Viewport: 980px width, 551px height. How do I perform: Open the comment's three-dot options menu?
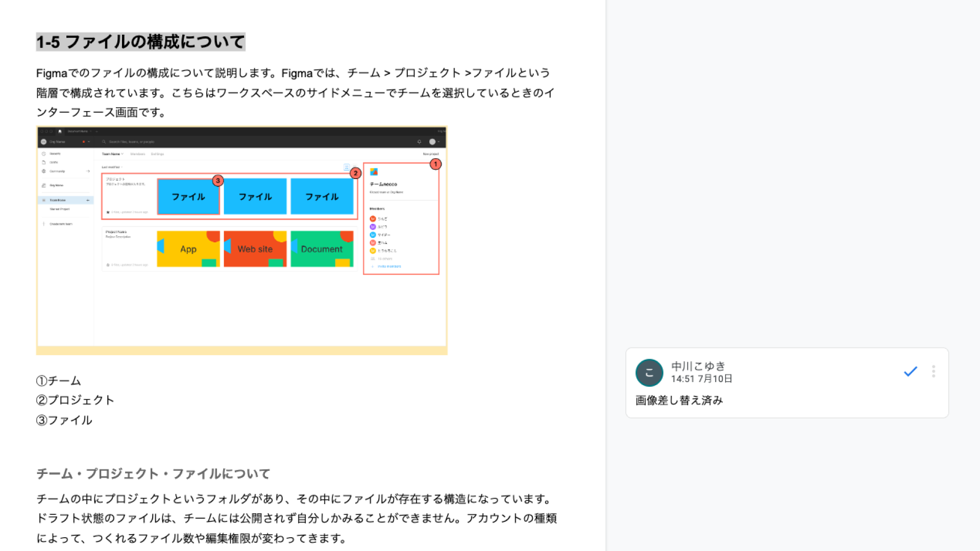click(x=934, y=371)
